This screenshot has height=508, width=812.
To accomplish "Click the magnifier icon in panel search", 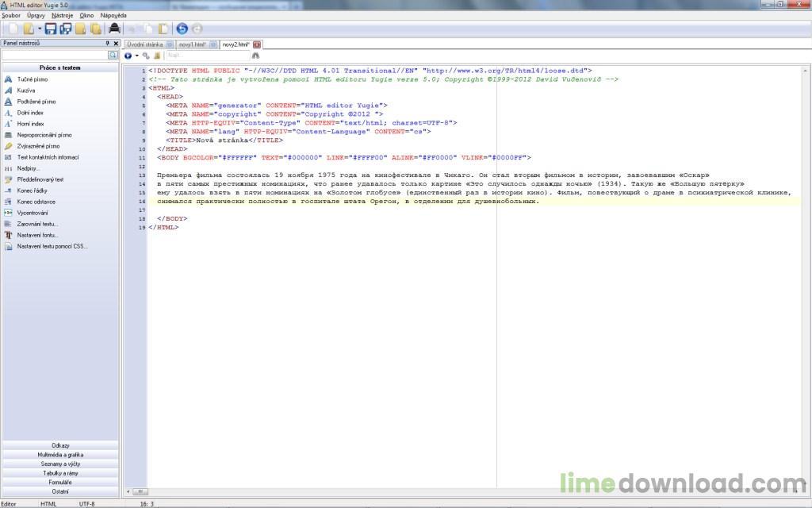I will [113, 55].
